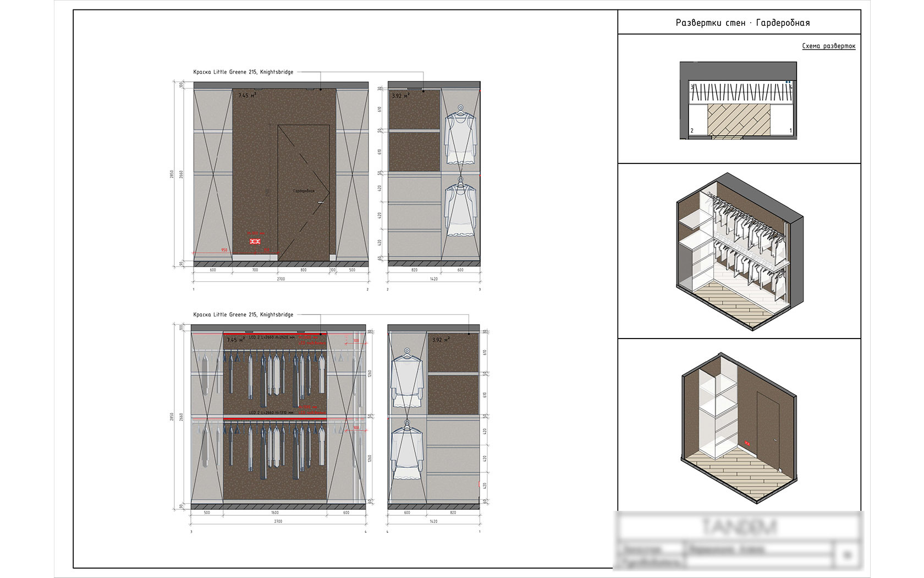The width and height of the screenshot is (924, 578).
Task: Select the lower red LED strip line
Action: tap(275, 418)
